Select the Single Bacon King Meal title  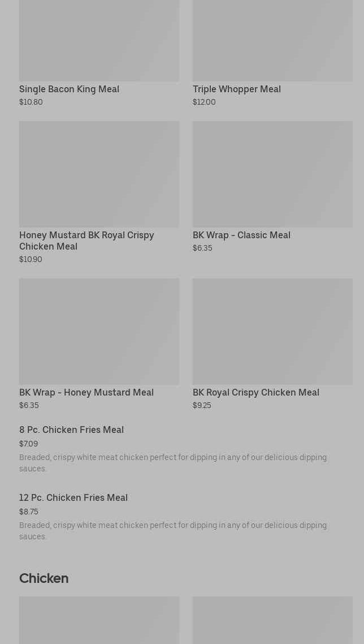click(69, 89)
